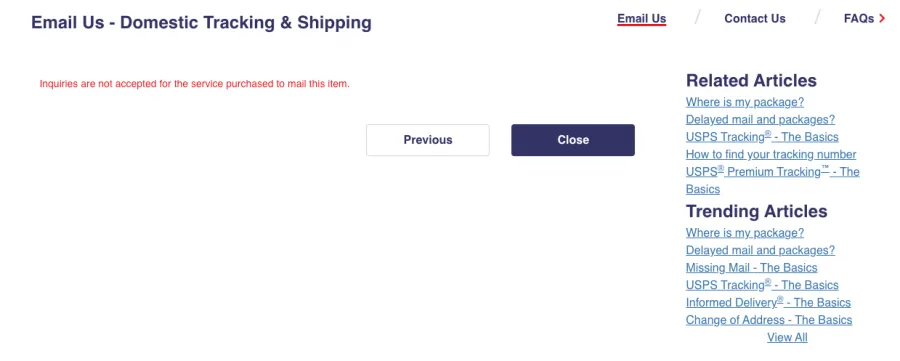Open Related Articles 'Delayed mail and packages?' link
This screenshot has width=900, height=361.
pos(761,119)
